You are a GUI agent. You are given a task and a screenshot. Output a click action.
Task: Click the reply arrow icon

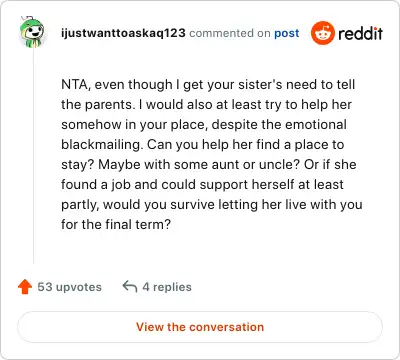tap(130, 286)
